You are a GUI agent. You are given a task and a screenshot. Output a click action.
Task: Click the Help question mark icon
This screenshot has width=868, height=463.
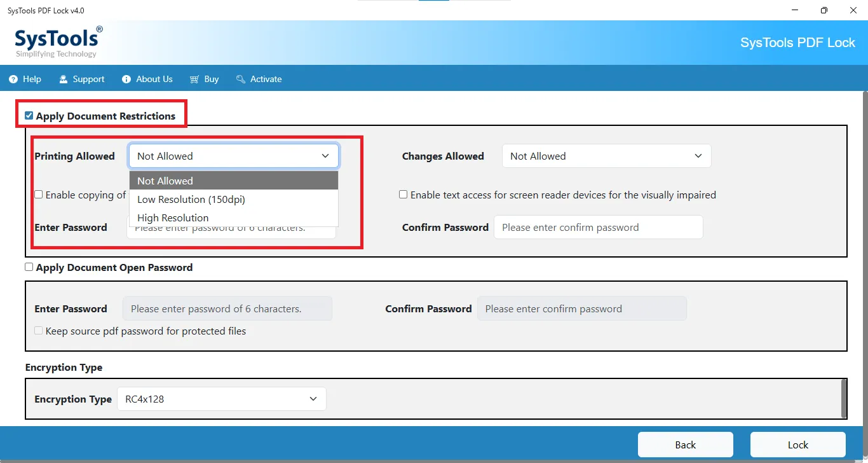13,79
